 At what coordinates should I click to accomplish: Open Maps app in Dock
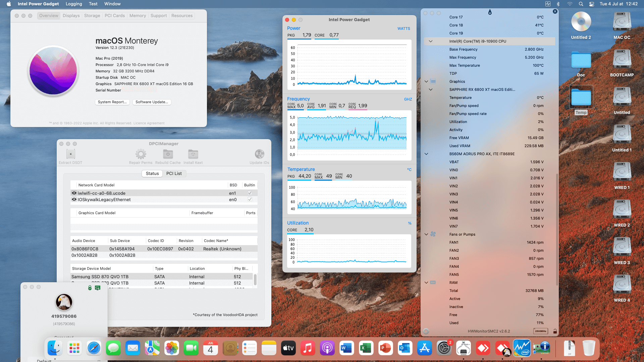(x=152, y=348)
